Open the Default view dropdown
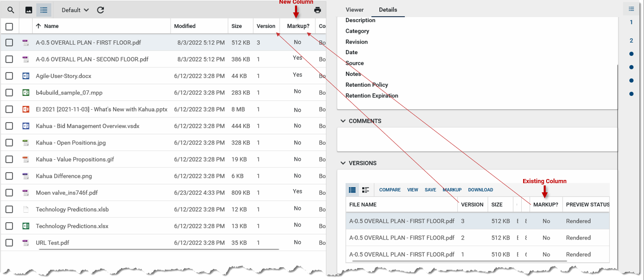The height and width of the screenshot is (280, 644). tap(75, 10)
